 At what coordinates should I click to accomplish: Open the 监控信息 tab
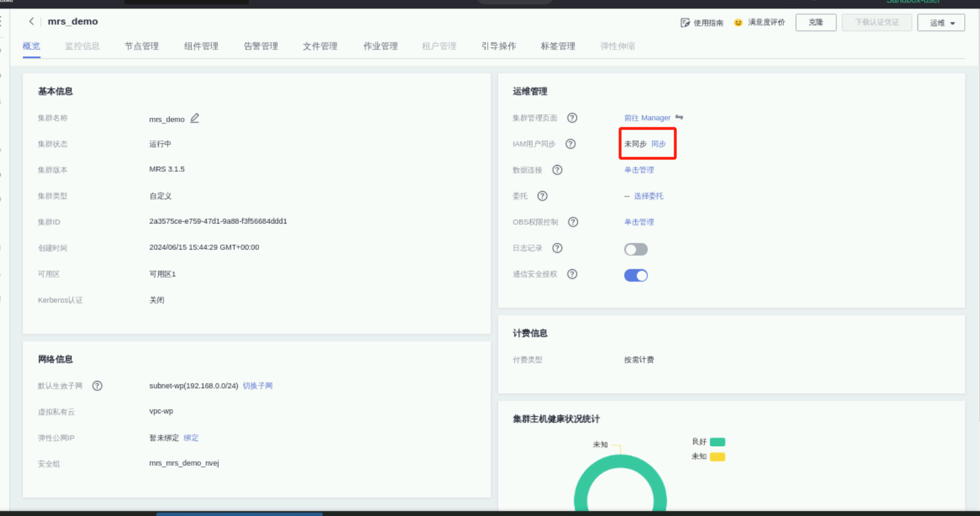coord(82,46)
